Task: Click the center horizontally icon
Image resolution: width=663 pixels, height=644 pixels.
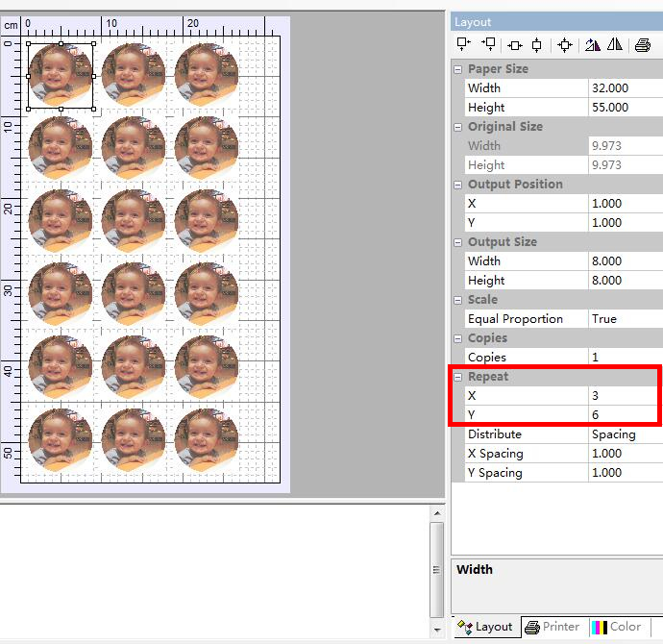Action: pyautogui.click(x=515, y=44)
